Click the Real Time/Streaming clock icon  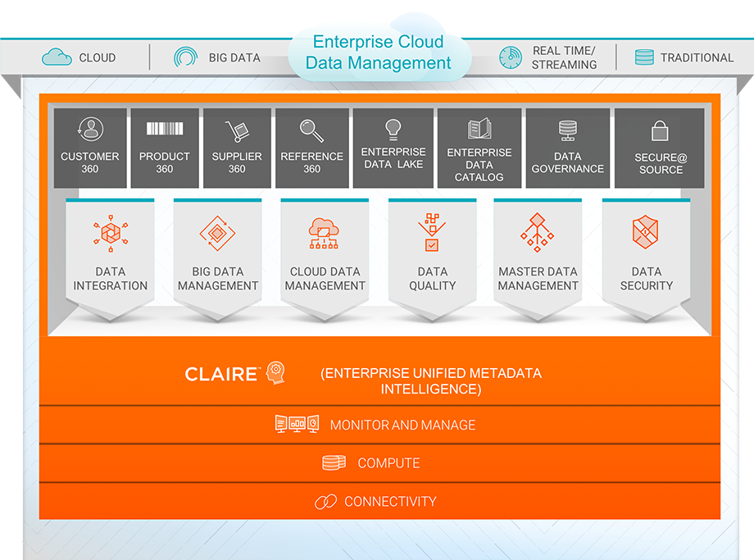coord(511,57)
